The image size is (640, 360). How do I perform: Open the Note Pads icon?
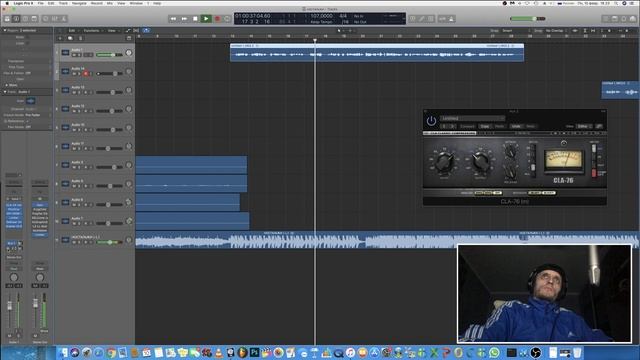coord(615,19)
